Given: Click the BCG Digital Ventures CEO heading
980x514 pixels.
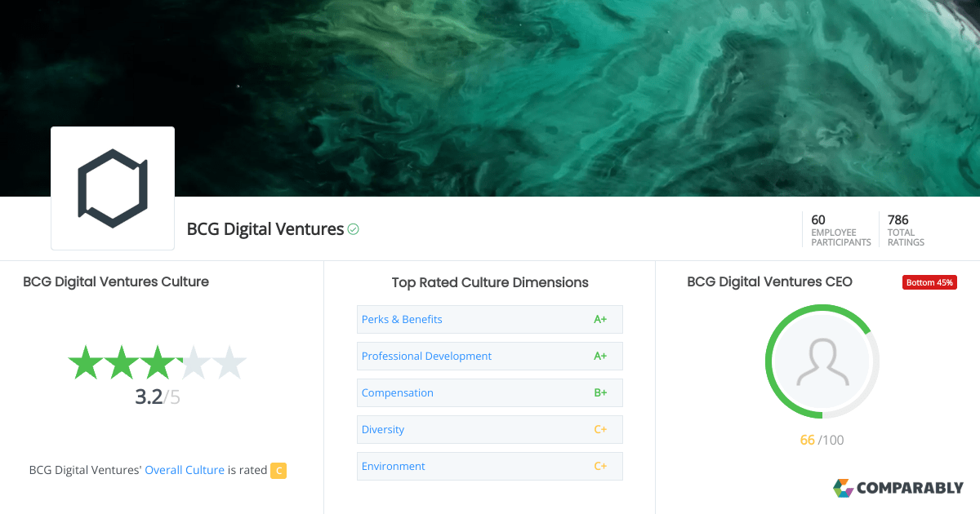Looking at the screenshot, I should pyautogui.click(x=769, y=281).
